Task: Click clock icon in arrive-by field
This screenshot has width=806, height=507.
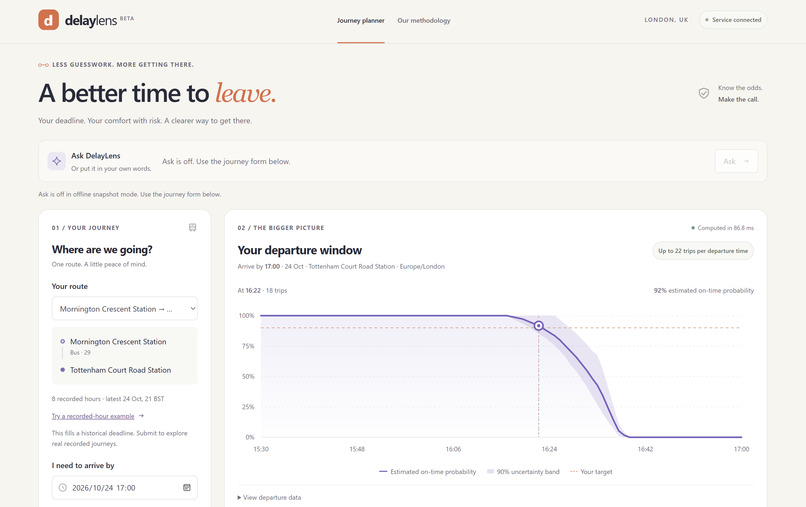Action: [x=63, y=487]
